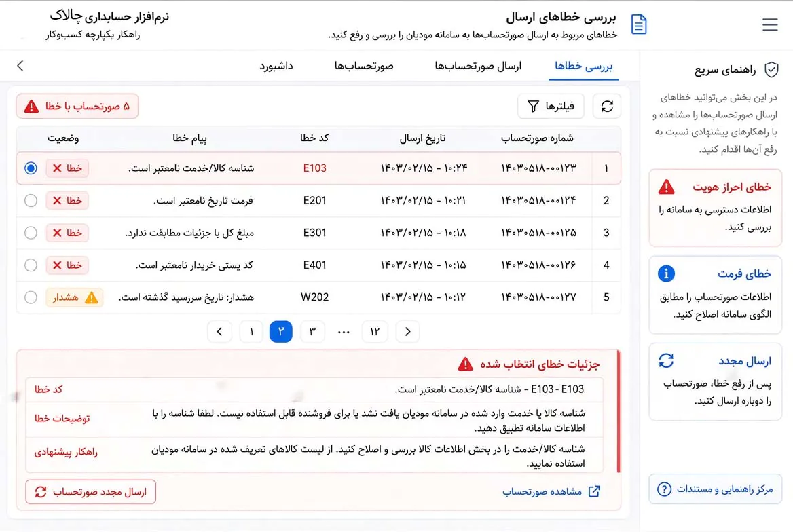Click the هشدار warning badge for code W202
Screen dimensions: 793x532
(75, 297)
